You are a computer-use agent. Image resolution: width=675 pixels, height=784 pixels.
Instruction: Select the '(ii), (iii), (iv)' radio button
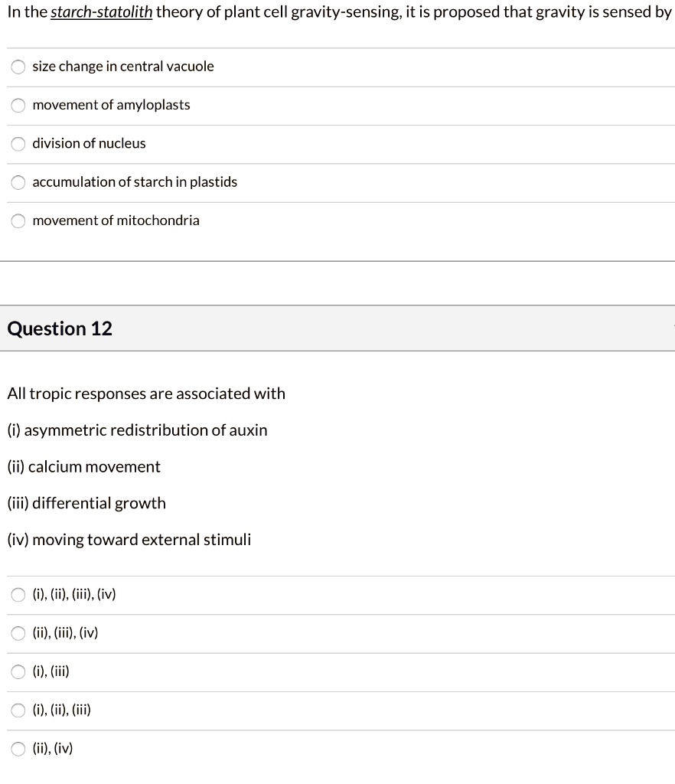[x=18, y=633]
